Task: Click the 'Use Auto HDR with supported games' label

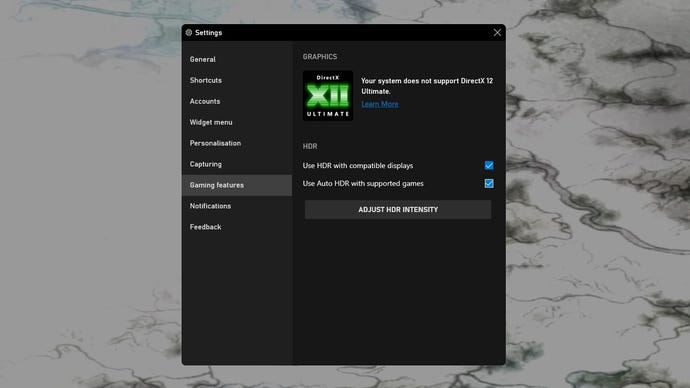Action: [363, 183]
